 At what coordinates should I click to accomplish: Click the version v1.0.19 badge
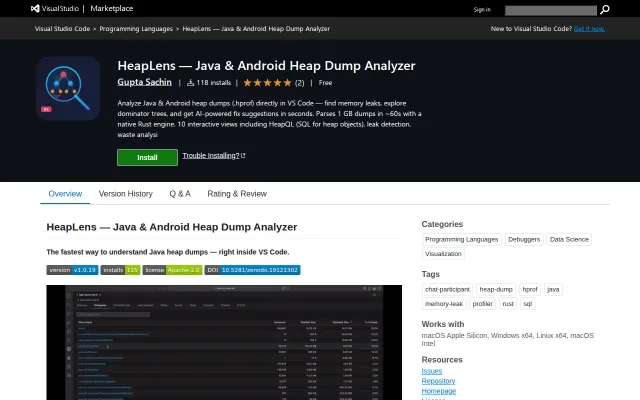(72, 270)
